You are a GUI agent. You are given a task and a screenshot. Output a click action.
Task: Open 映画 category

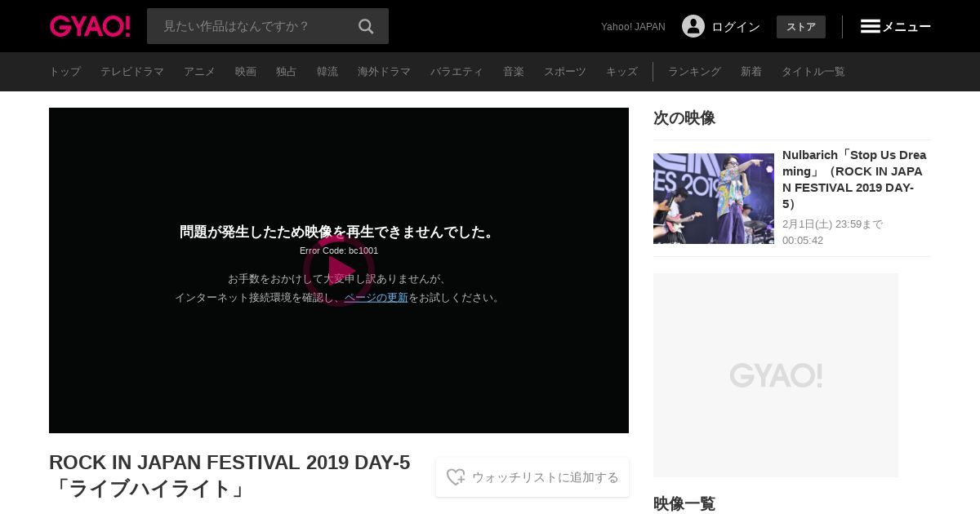246,72
